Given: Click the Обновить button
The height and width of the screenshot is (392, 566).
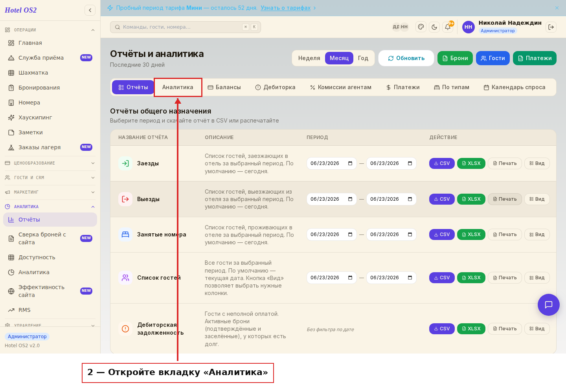Looking at the screenshot, I should click(406, 58).
